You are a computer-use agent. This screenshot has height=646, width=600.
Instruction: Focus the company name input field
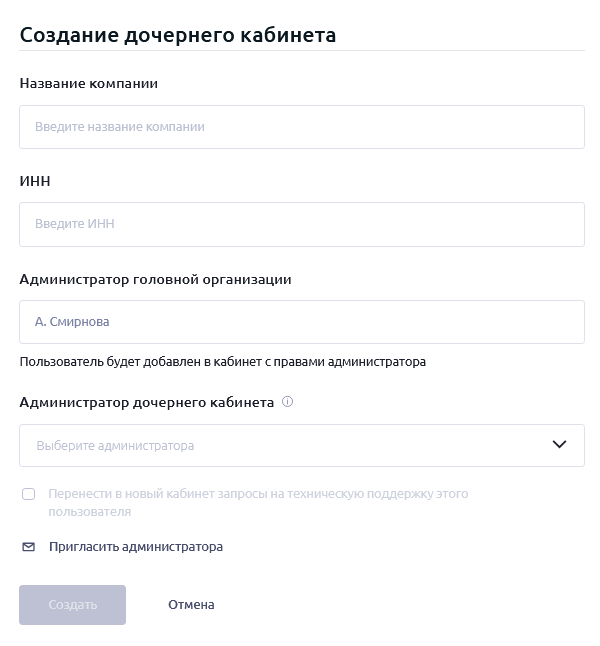[x=301, y=127]
